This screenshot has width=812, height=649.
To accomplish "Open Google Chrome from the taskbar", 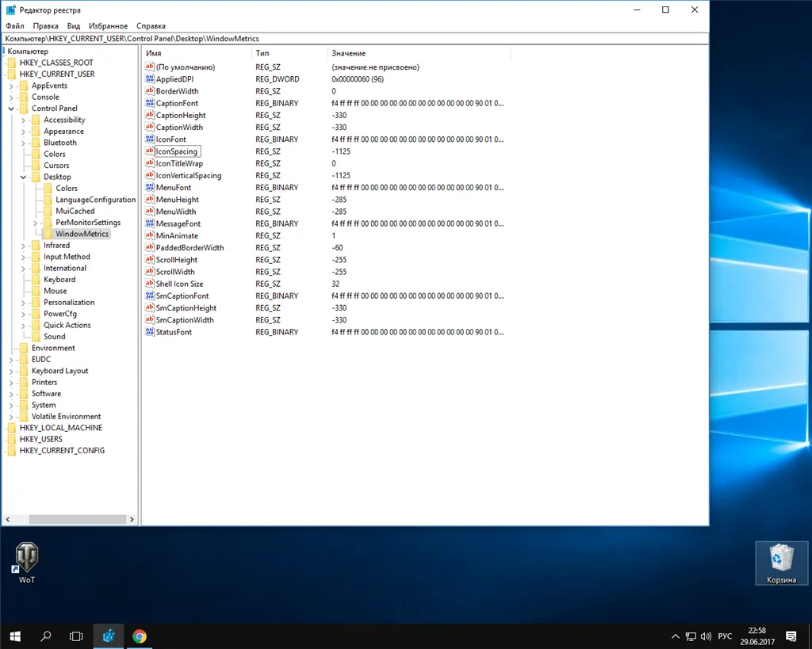I will click(x=140, y=636).
